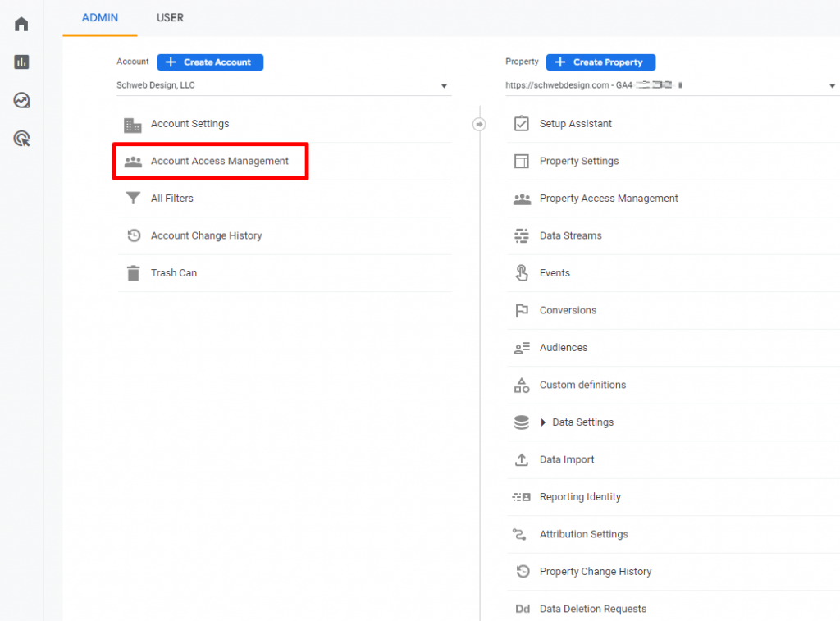The width and height of the screenshot is (840, 621).
Task: Open Reports icon in left sidebar
Action: point(21,62)
